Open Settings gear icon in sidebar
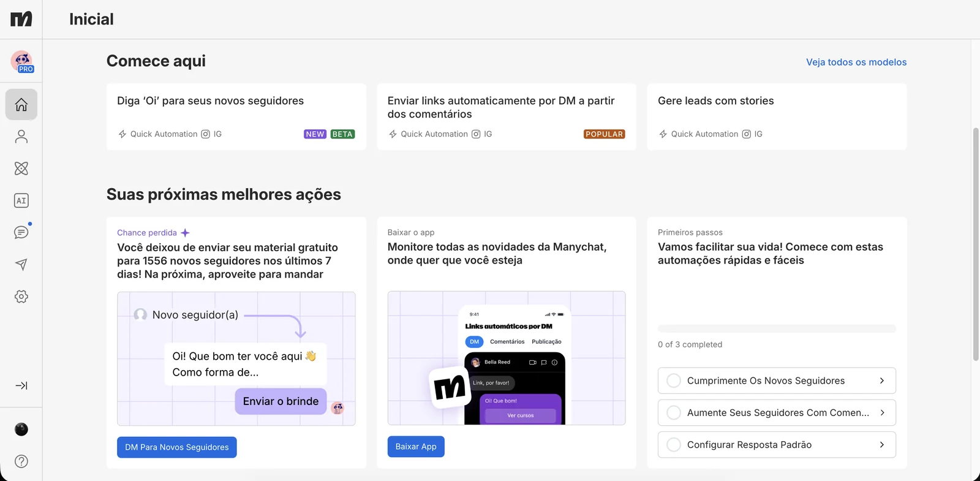Screen dimensions: 980x481 21,297
